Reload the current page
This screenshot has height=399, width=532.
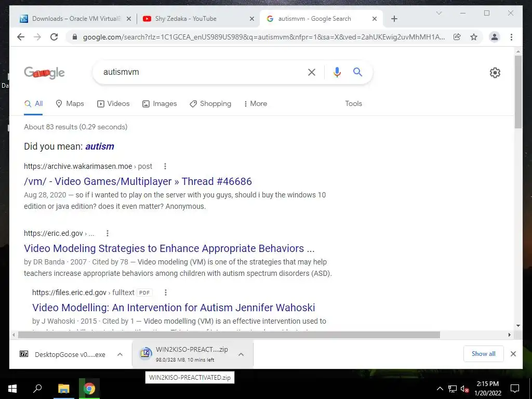[x=54, y=37]
